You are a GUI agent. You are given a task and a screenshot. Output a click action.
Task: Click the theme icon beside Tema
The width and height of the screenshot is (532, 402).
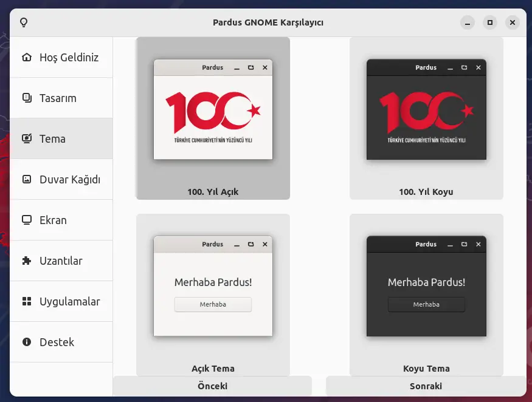pos(27,138)
